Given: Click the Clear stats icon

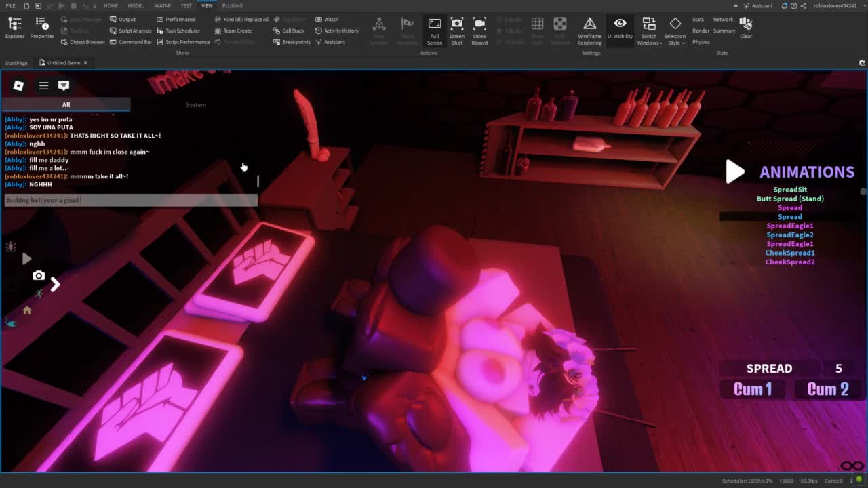Looking at the screenshot, I should coord(746,28).
